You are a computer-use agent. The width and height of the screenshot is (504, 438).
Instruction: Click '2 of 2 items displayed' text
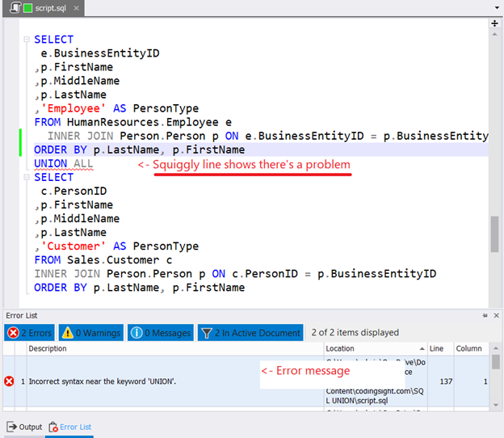355,332
